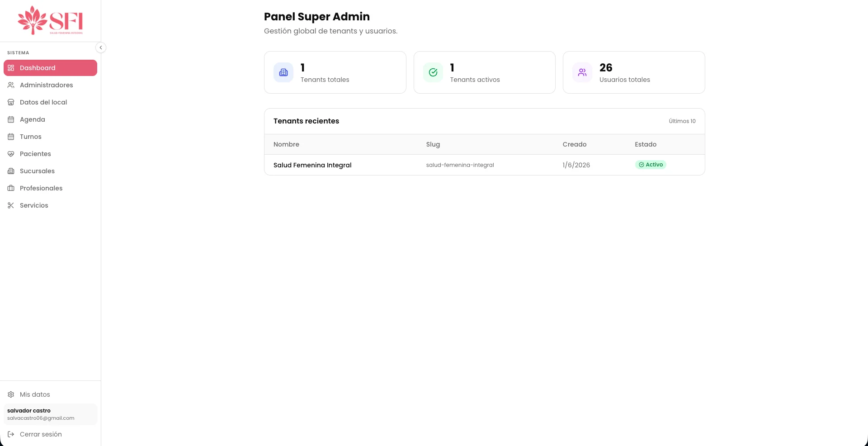Click the Pacientes heart icon
This screenshot has height=446, width=868.
[x=11, y=154]
